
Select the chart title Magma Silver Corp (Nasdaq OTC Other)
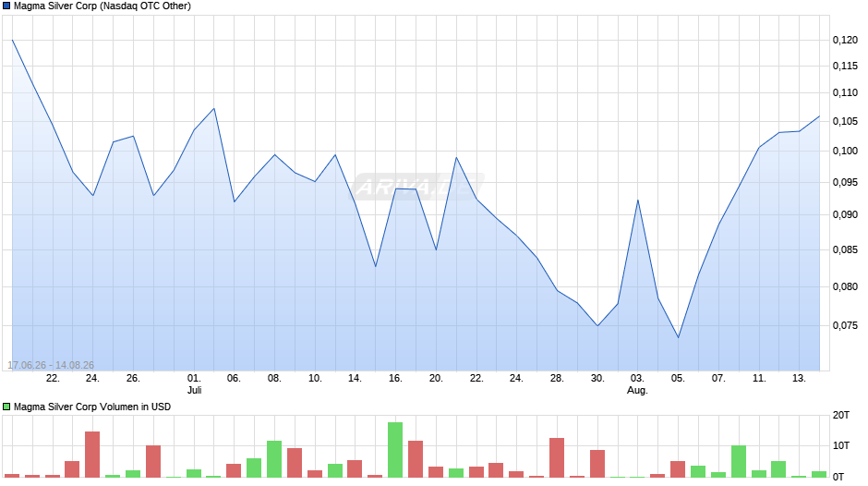coord(102,6)
